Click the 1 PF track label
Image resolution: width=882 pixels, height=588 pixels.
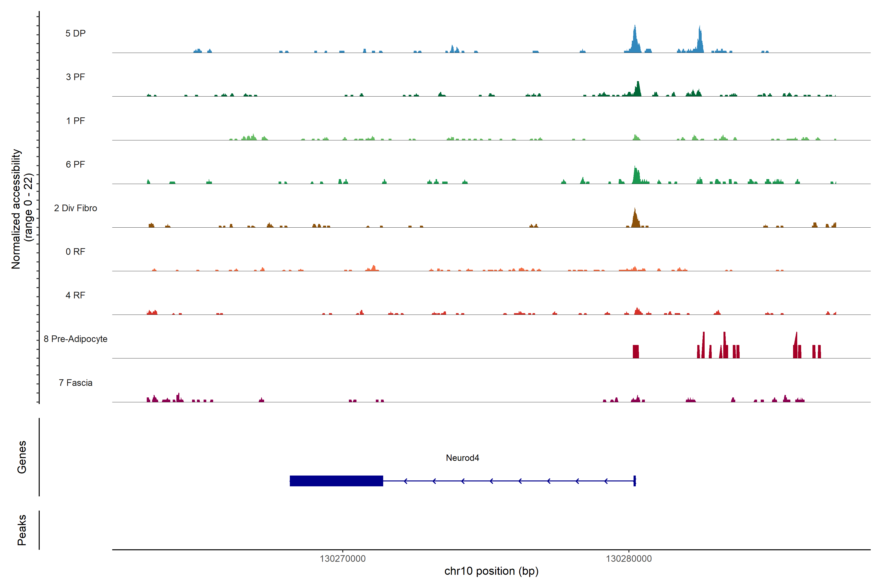tap(75, 121)
